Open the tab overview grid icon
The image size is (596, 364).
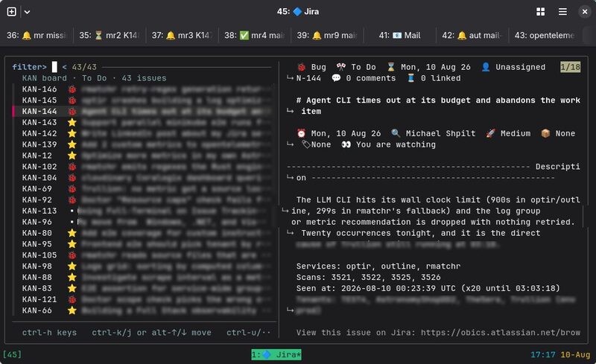540,12
